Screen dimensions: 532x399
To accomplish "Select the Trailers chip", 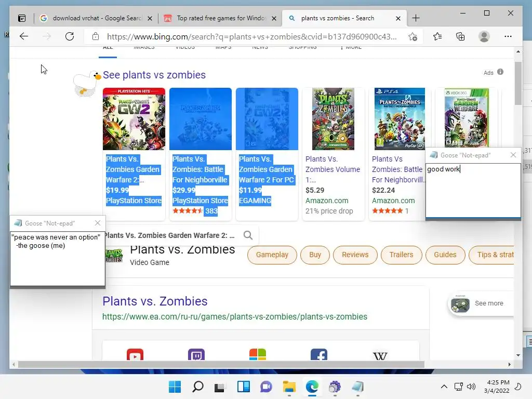I will click(x=401, y=255).
